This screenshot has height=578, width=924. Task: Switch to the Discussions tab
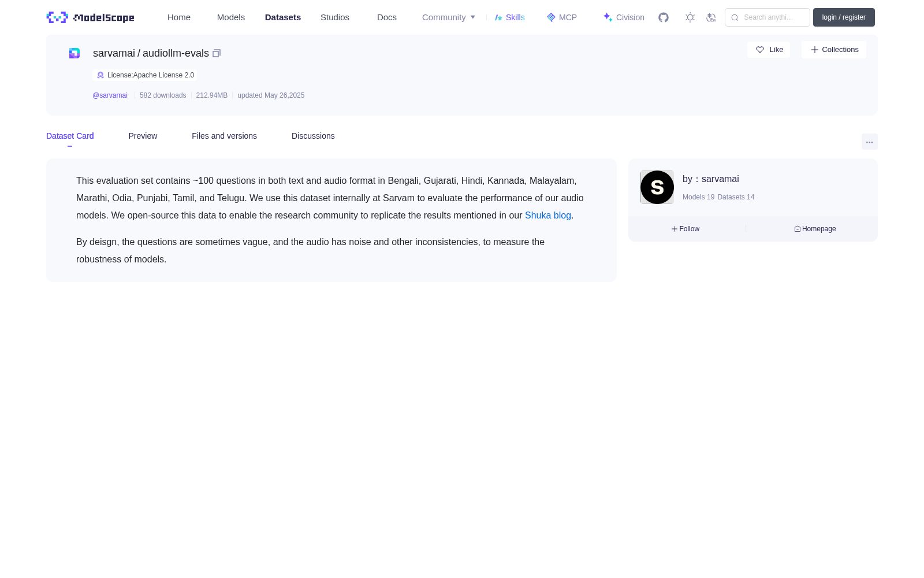point(313,136)
